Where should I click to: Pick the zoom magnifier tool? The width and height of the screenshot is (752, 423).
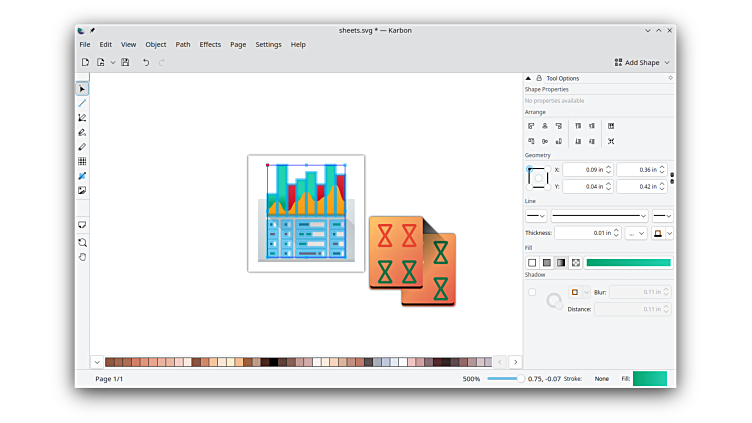coord(82,242)
